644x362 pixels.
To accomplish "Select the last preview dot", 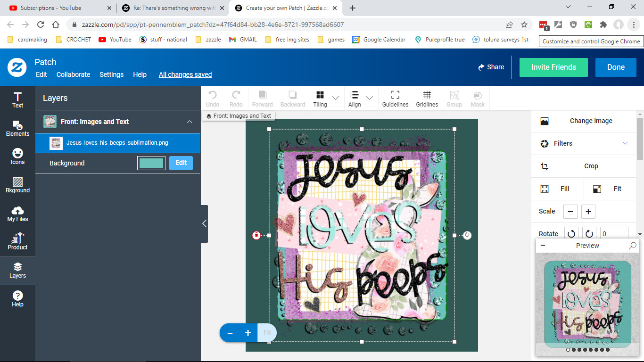I will 608,350.
